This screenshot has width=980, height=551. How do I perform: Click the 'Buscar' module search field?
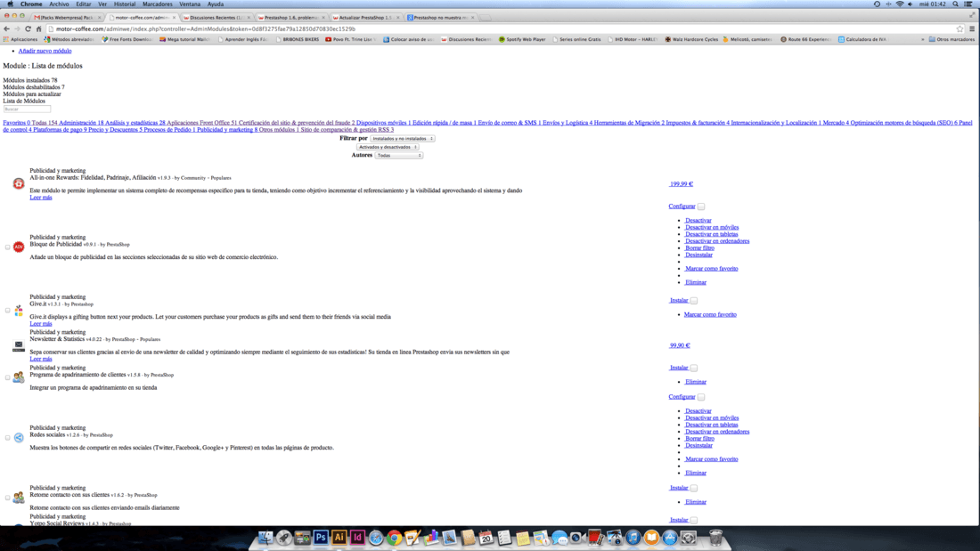[x=26, y=109]
